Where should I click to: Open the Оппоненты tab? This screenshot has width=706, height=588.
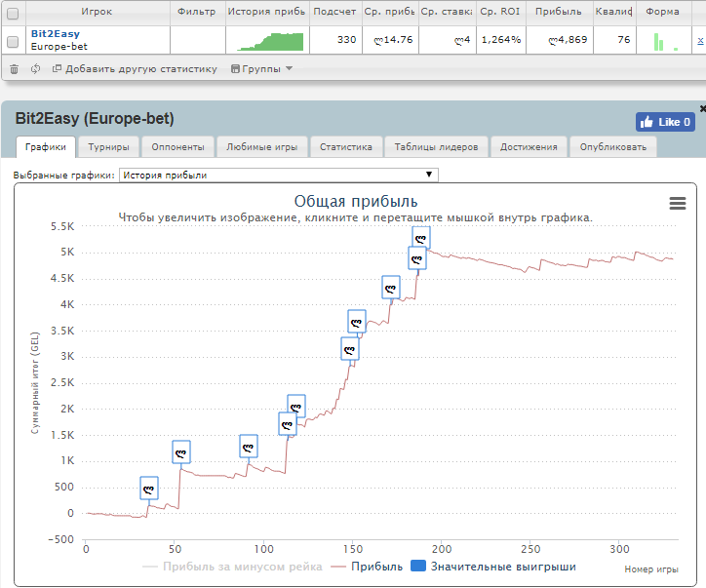tap(177, 147)
